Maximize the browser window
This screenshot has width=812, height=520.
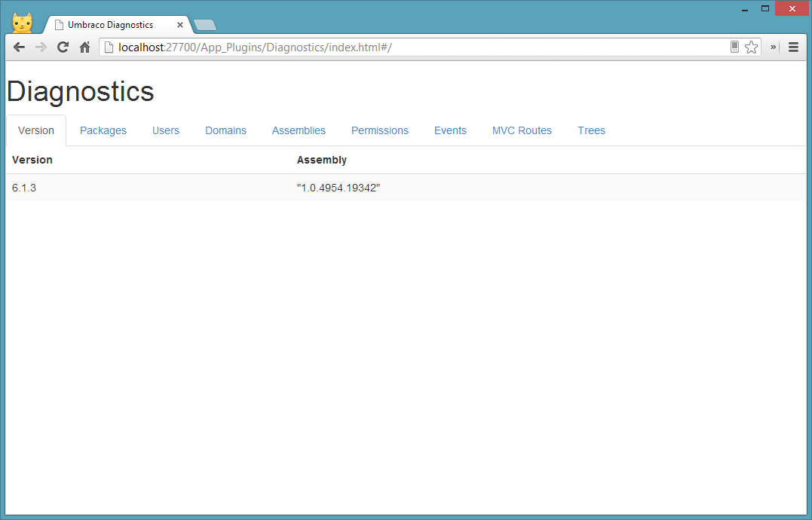pos(765,8)
